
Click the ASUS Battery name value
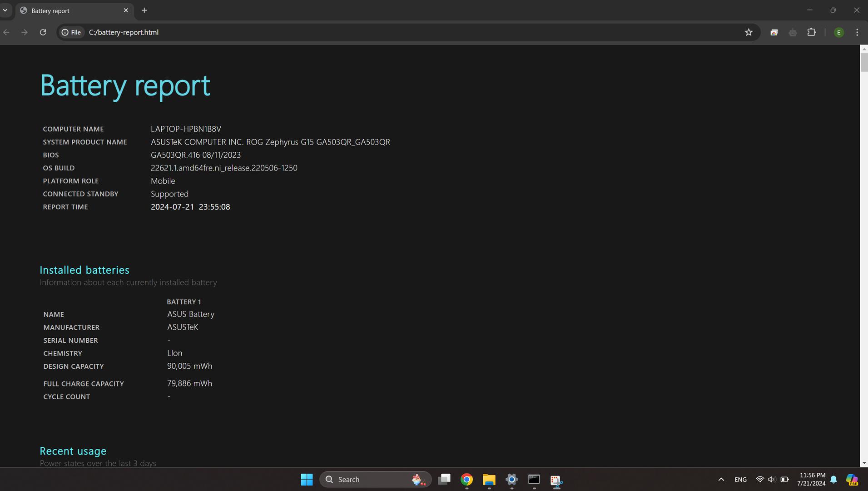pos(191,314)
